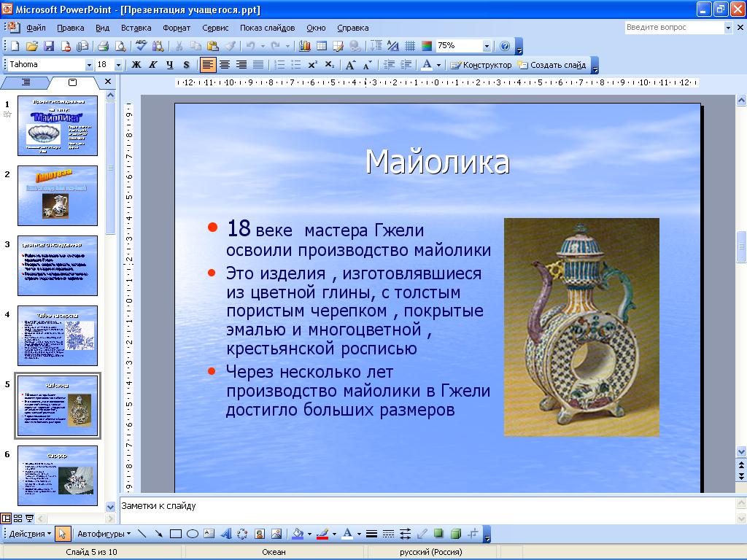The image size is (747, 560).
Task: Toggle italic formatting (К)
Action: click(153, 65)
